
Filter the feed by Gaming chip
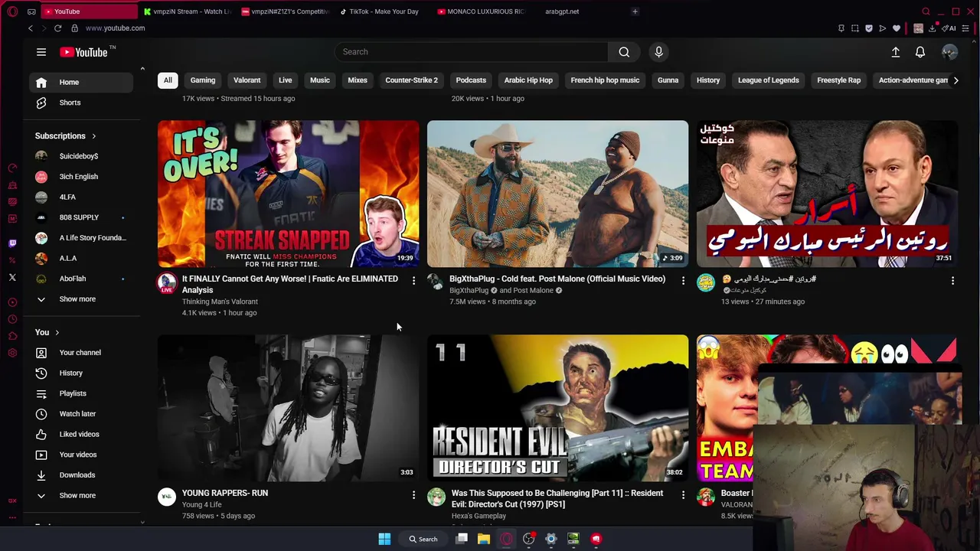tap(203, 80)
